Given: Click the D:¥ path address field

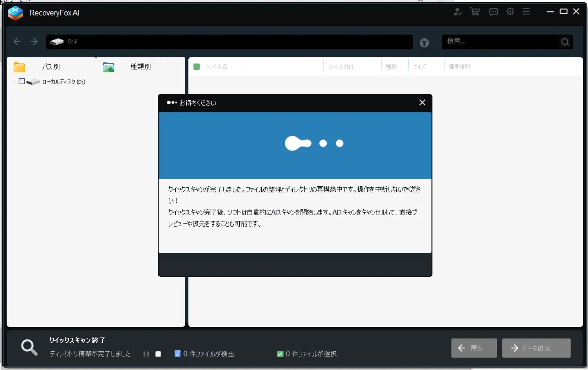Looking at the screenshot, I should tap(229, 42).
